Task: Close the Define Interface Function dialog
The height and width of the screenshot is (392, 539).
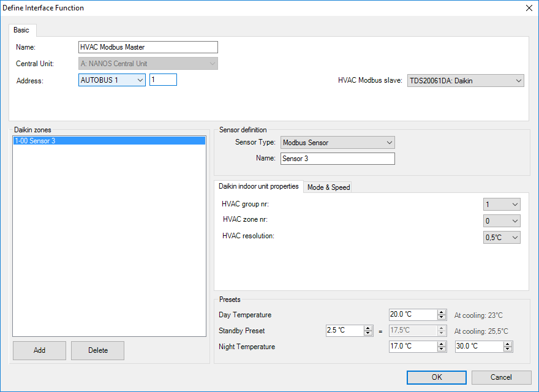Action: click(529, 8)
